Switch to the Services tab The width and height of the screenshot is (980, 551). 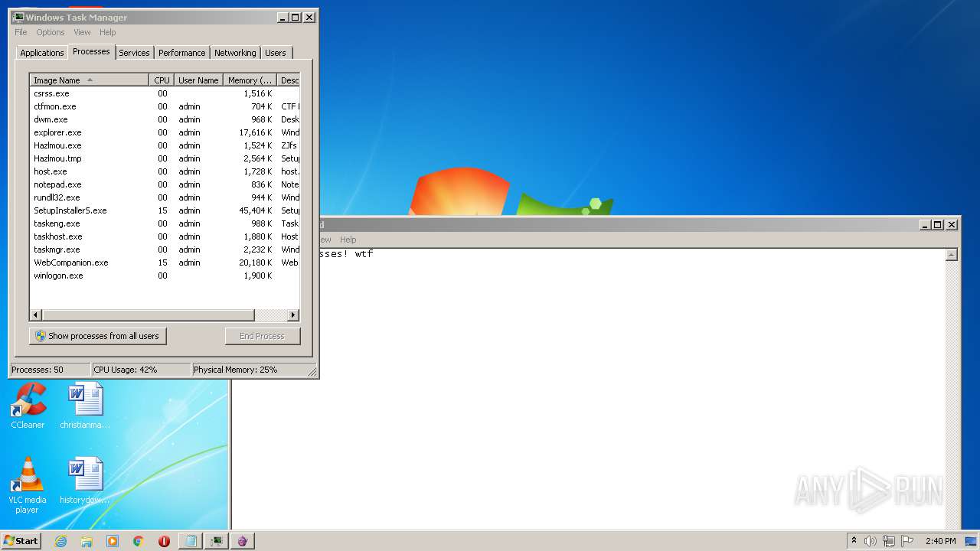(134, 53)
